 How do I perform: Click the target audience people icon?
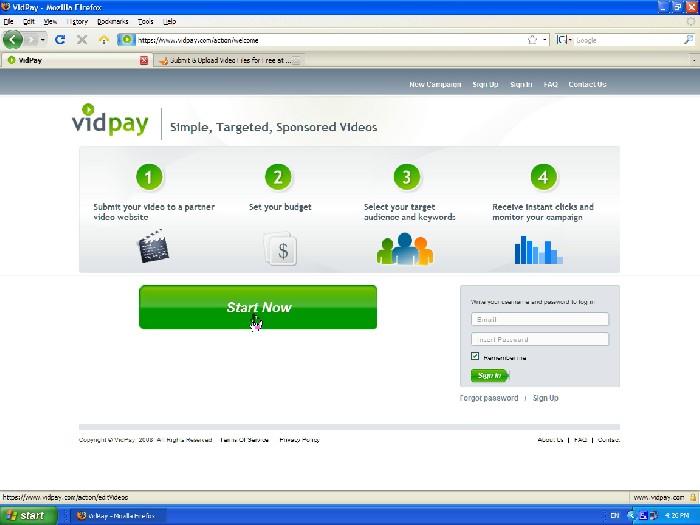pyautogui.click(x=405, y=249)
